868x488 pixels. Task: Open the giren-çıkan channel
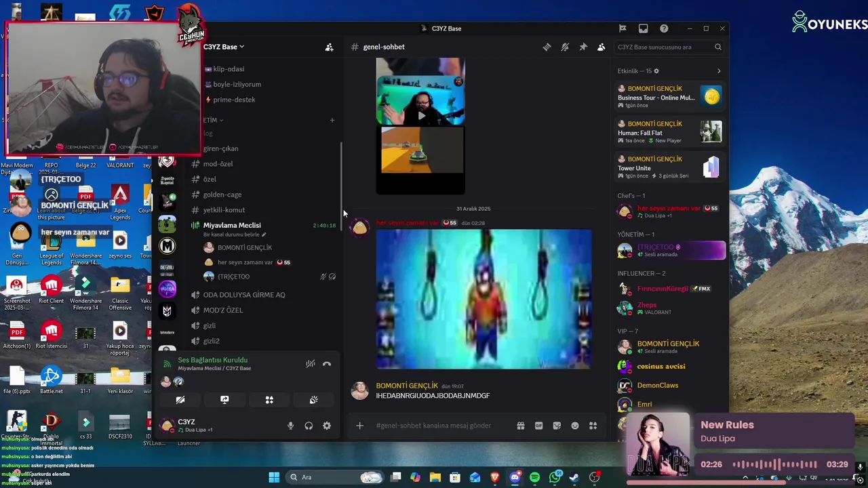(x=220, y=148)
